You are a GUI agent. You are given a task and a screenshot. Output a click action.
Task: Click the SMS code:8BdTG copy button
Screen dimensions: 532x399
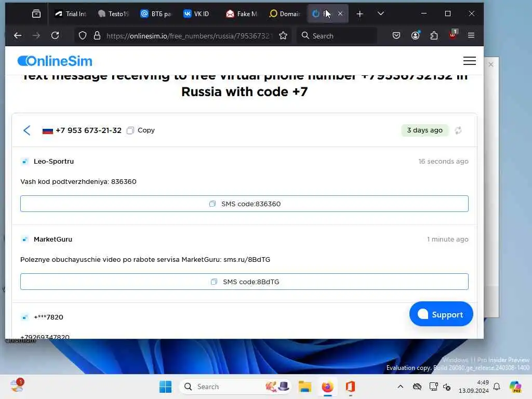(x=244, y=282)
